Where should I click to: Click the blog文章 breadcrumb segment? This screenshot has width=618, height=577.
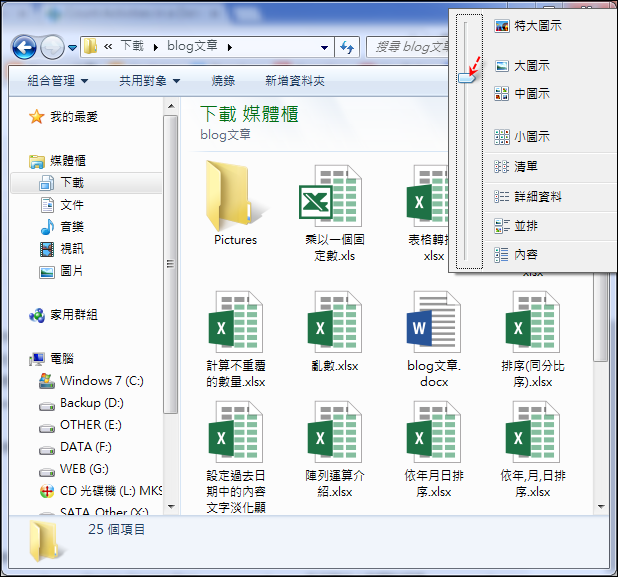pyautogui.click(x=192, y=46)
